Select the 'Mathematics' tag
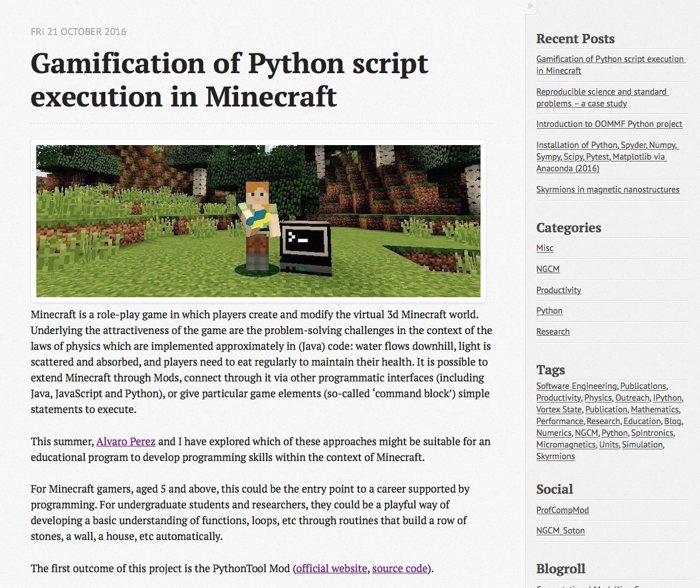This screenshot has height=588, width=700. tap(654, 409)
